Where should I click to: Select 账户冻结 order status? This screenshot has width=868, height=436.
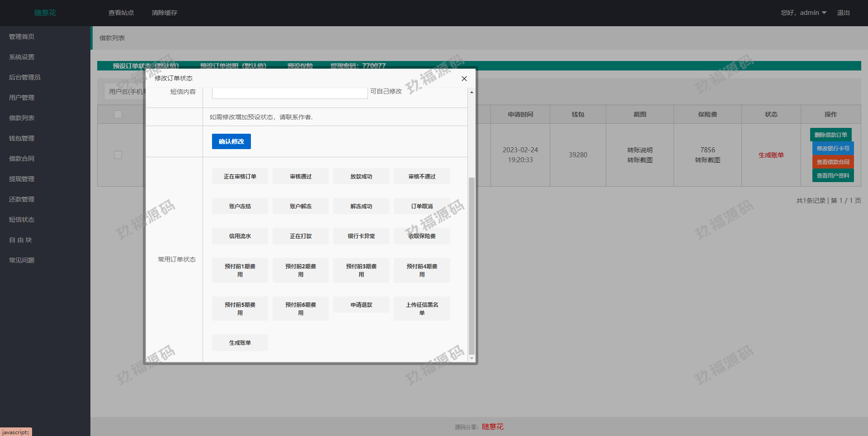click(x=240, y=206)
